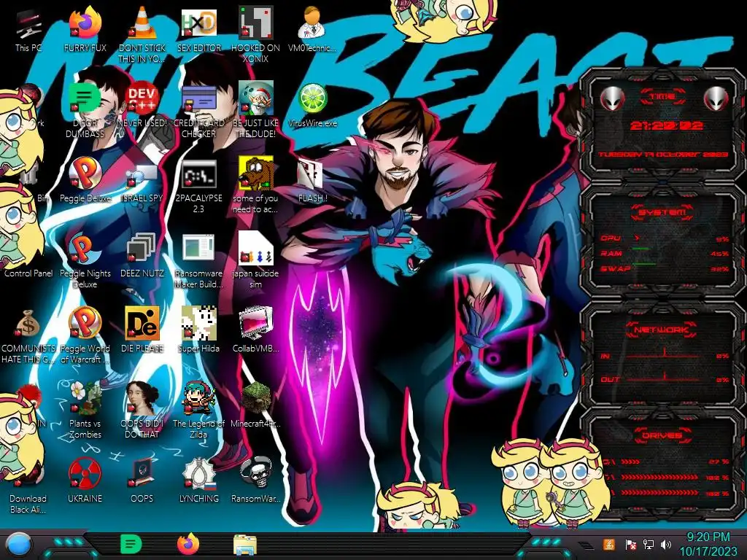Open the network tray icon
The width and height of the screenshot is (747, 560).
pos(649,545)
